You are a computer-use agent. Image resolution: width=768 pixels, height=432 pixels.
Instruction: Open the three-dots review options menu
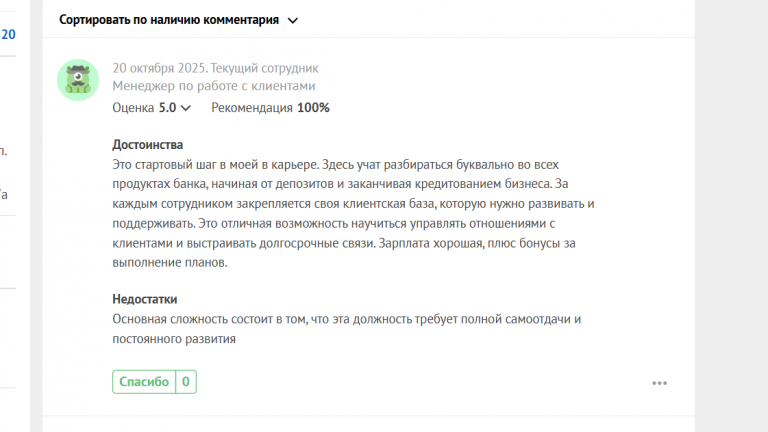[x=659, y=382]
